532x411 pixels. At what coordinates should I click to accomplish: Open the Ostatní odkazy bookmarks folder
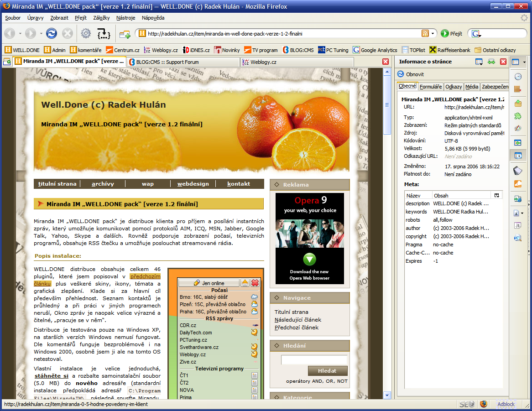(x=495, y=50)
